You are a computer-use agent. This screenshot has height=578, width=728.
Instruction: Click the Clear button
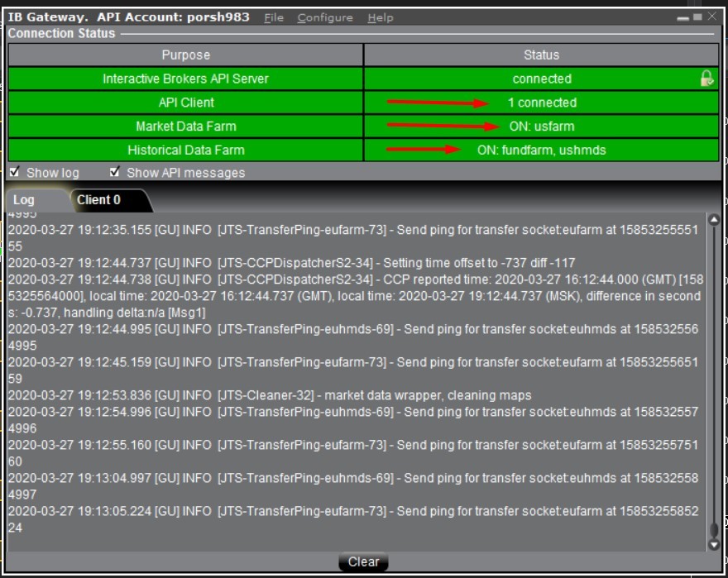(x=362, y=561)
